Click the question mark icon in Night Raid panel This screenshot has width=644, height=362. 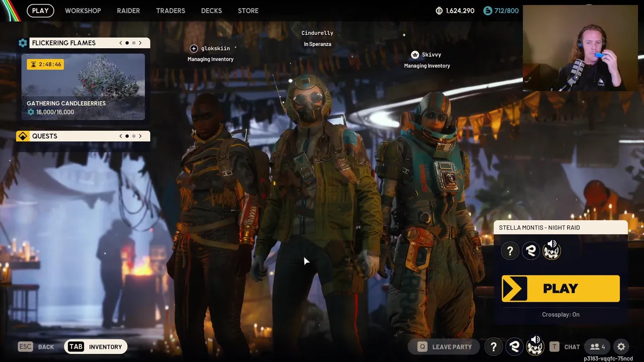510,251
